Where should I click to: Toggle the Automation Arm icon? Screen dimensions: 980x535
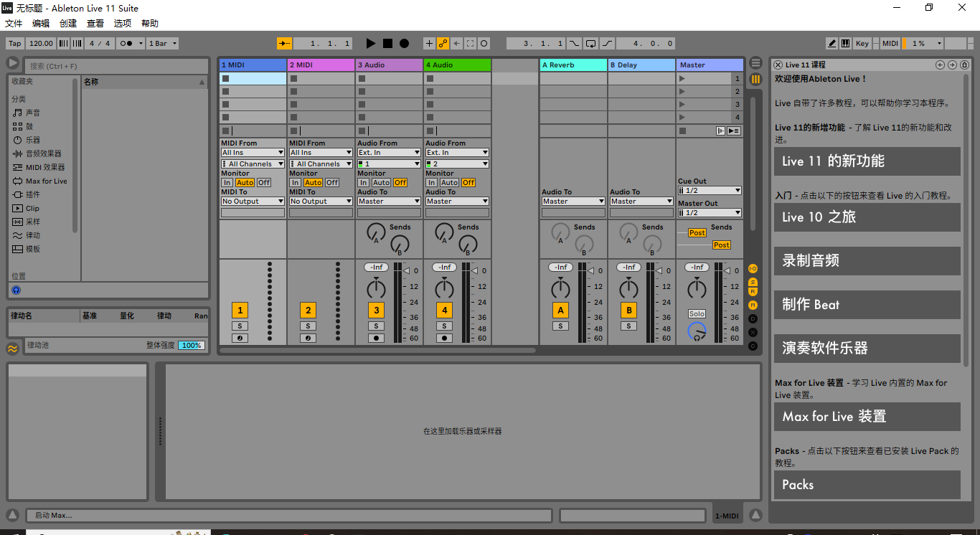443,44
